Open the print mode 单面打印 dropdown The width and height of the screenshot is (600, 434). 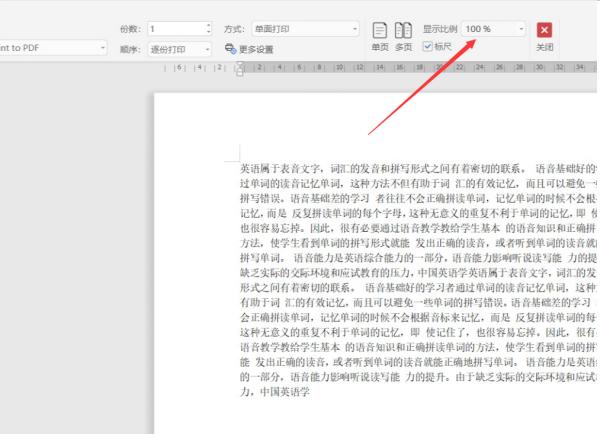click(x=305, y=29)
